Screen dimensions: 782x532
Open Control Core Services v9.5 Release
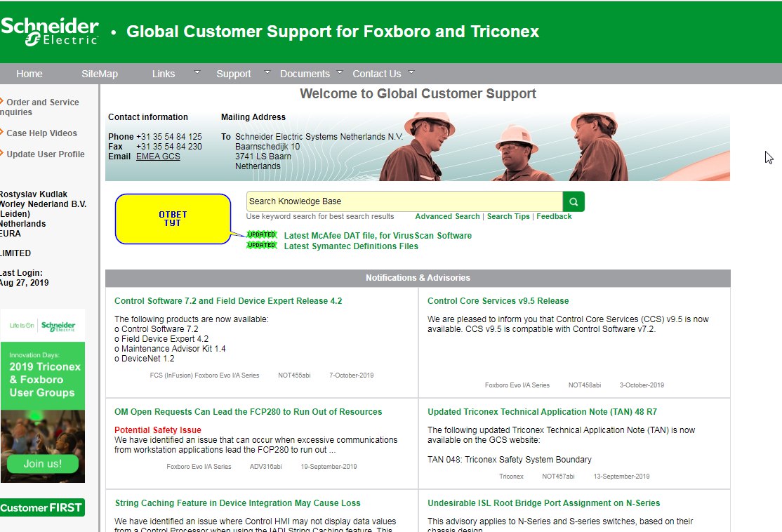point(498,300)
